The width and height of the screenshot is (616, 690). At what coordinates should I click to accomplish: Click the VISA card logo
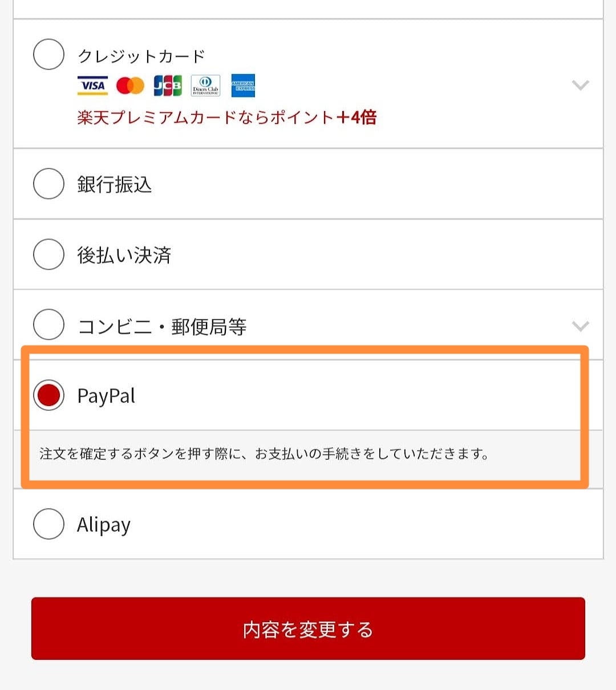click(92, 86)
